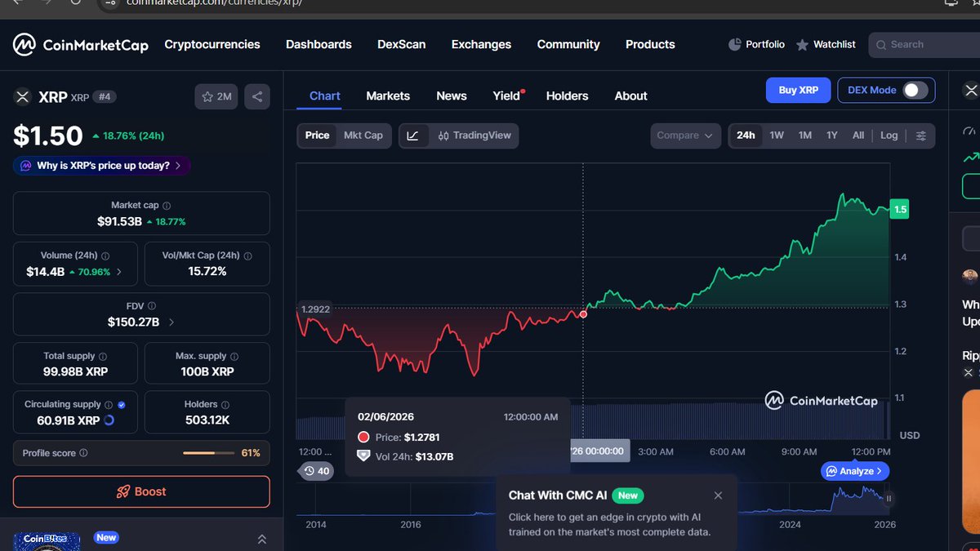The height and width of the screenshot is (551, 980).
Task: Click the Watchlist star icon
Action: coord(803,45)
